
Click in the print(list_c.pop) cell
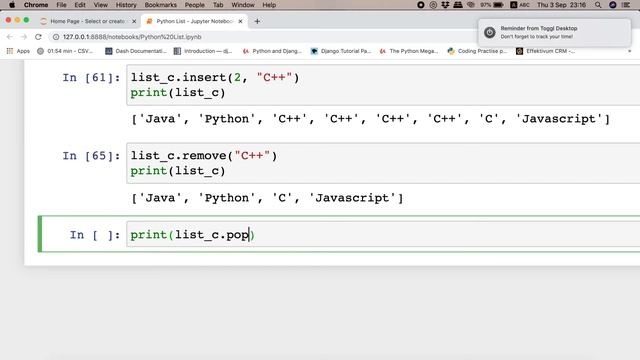coord(383,234)
